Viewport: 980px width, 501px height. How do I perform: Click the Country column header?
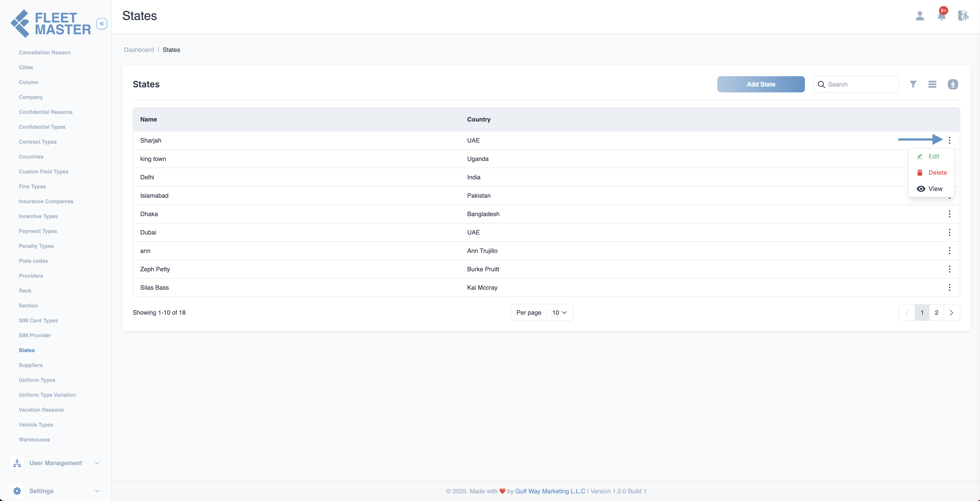click(x=479, y=119)
